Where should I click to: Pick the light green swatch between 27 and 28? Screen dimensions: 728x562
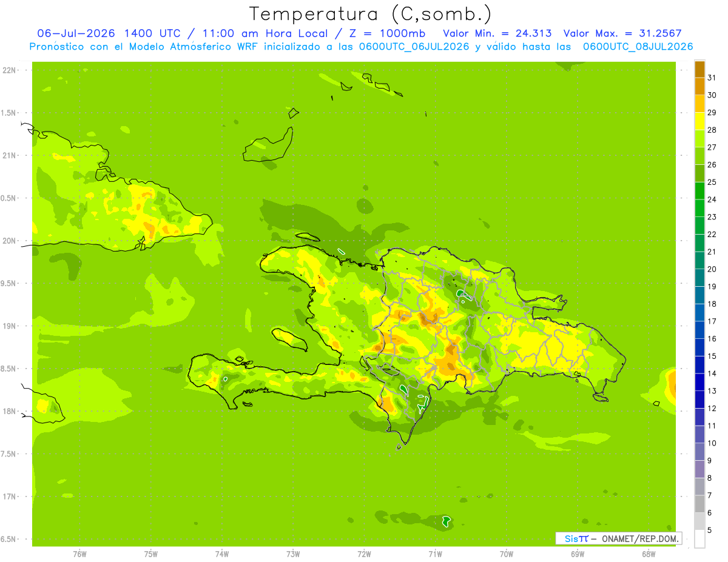[699, 138]
